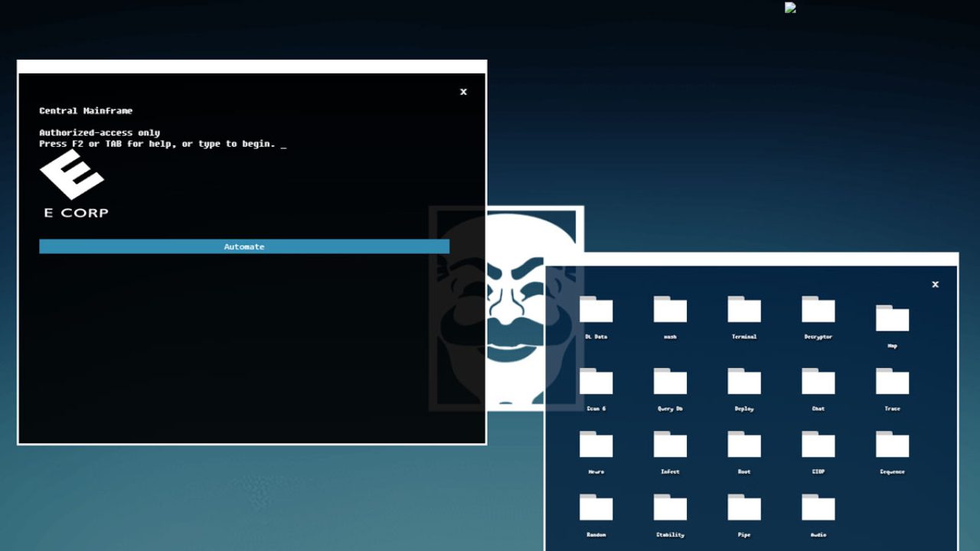Image resolution: width=980 pixels, height=551 pixels.
Task: Click the 'Authorized-access only' text line
Action: pos(100,132)
